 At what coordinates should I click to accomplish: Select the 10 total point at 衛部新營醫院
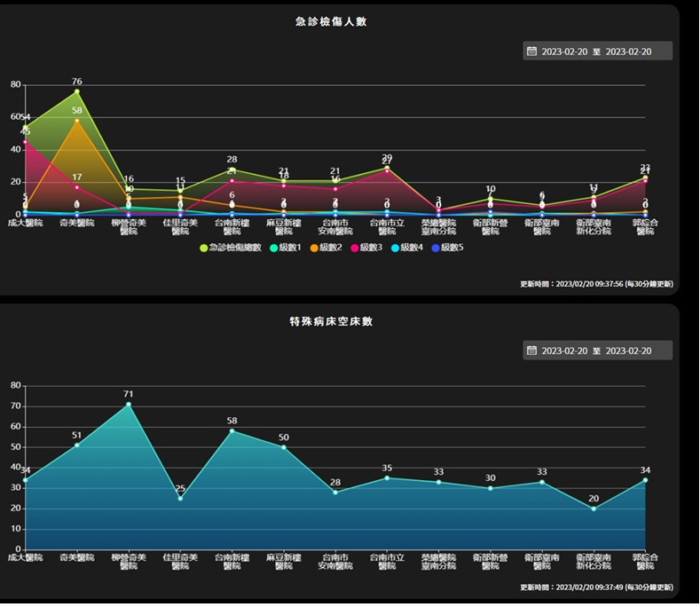[x=491, y=199]
